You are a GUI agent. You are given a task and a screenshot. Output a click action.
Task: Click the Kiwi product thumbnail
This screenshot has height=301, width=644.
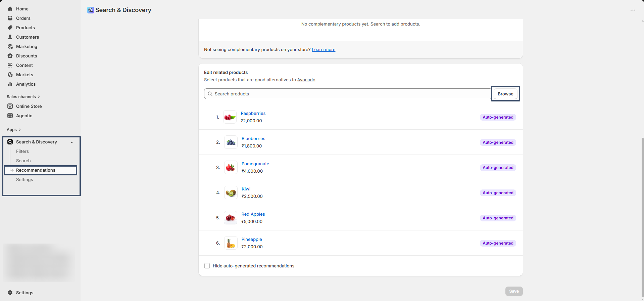pos(231,192)
